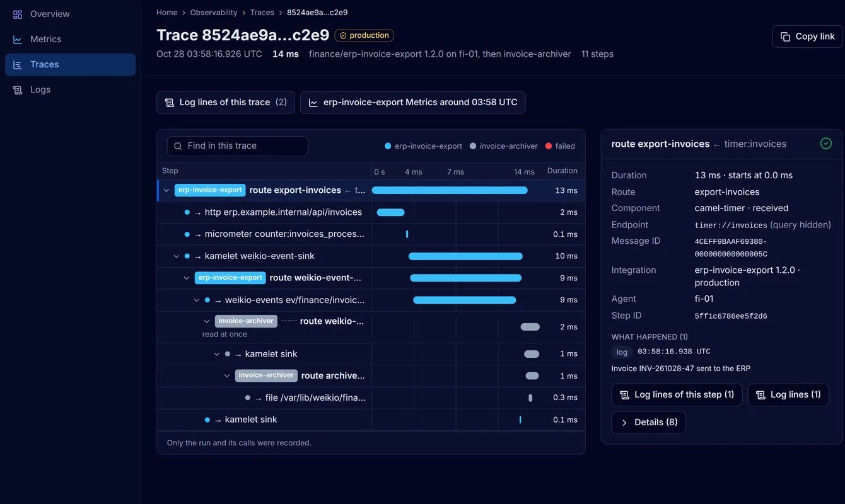Click the Step column header
845x504 pixels.
coord(170,171)
